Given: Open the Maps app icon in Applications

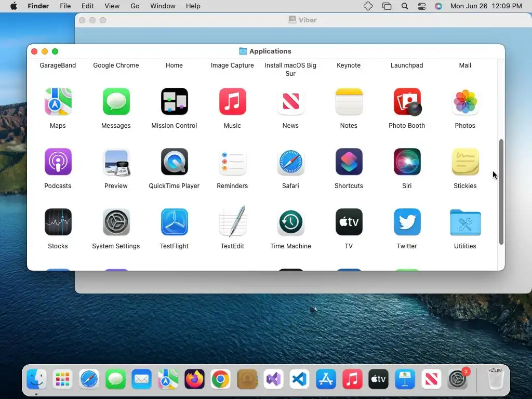Looking at the screenshot, I should pos(58,101).
